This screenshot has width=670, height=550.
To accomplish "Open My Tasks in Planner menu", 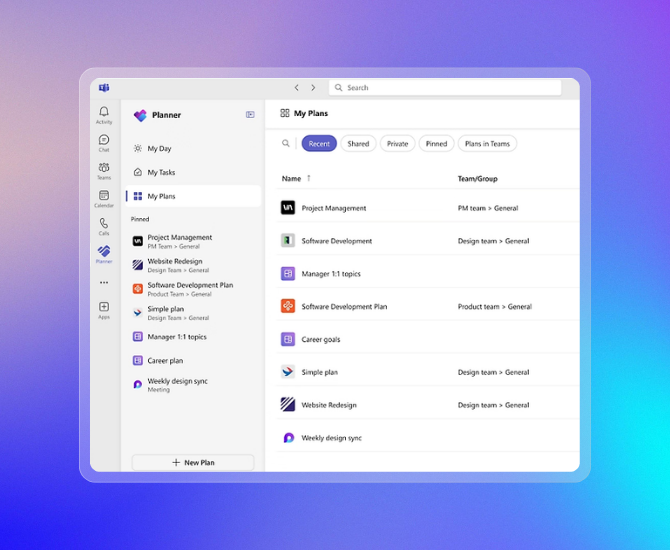I will pyautogui.click(x=161, y=173).
